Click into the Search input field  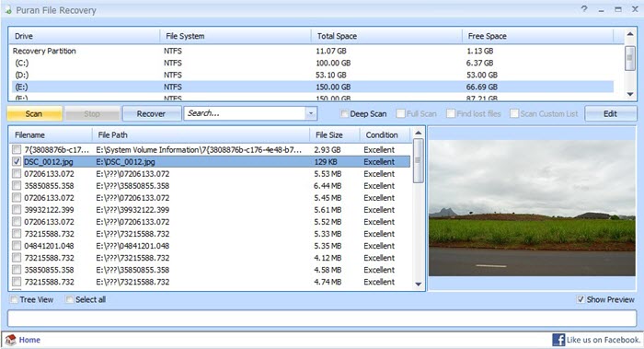coord(245,113)
